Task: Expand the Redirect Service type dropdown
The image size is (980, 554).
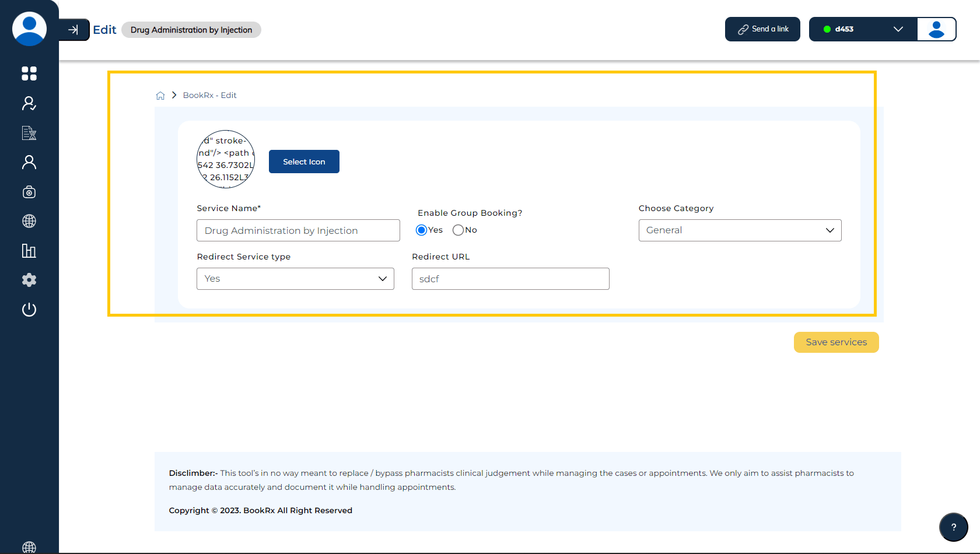Action: [295, 279]
